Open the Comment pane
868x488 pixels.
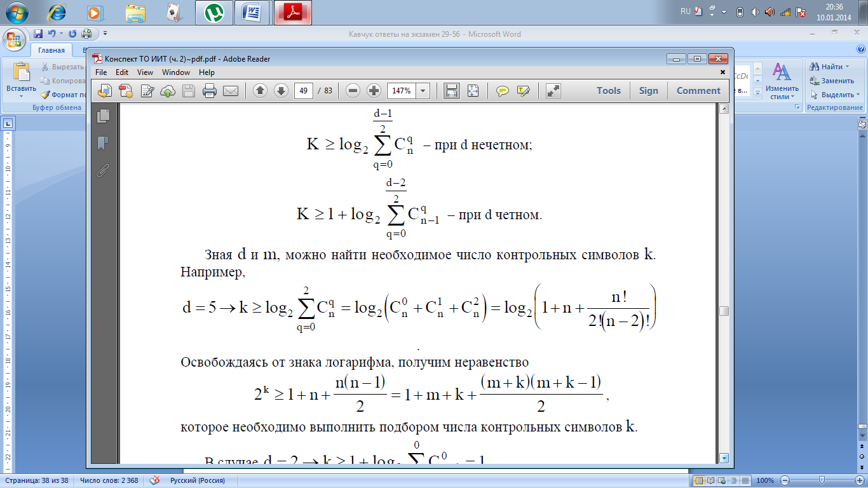point(698,91)
